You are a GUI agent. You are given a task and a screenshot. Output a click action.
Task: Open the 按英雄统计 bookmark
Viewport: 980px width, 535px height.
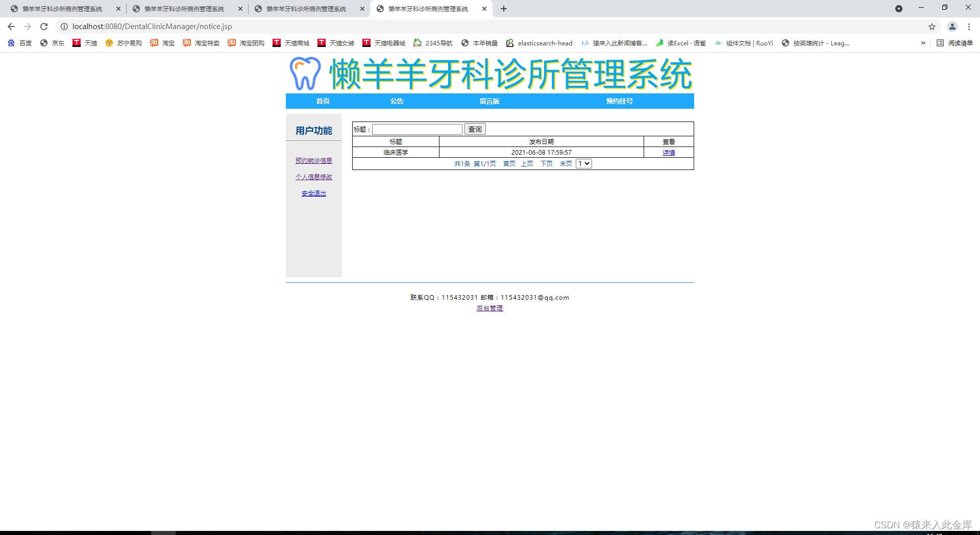pyautogui.click(x=816, y=43)
